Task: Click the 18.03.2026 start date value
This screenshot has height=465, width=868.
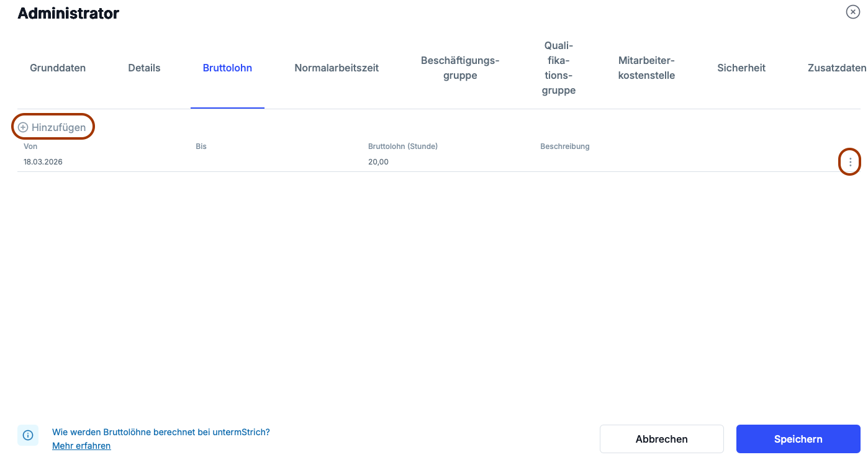Action: click(43, 162)
